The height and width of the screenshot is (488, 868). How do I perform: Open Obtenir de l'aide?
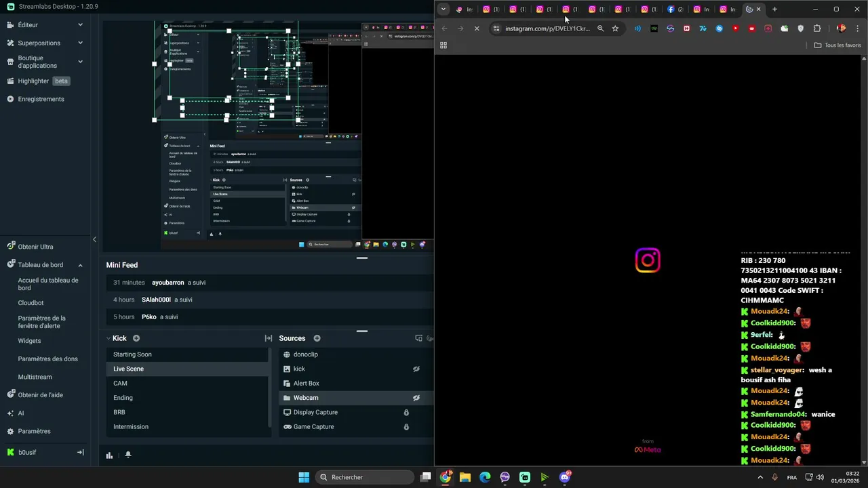pyautogui.click(x=35, y=395)
